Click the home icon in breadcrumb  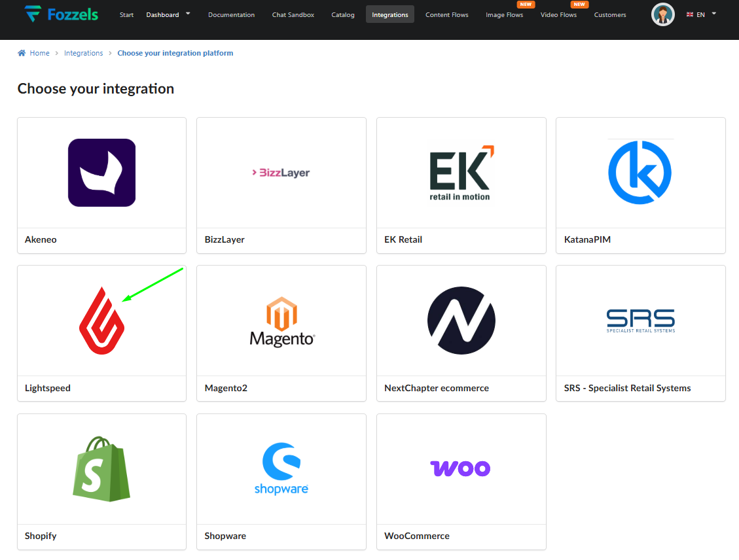point(22,53)
